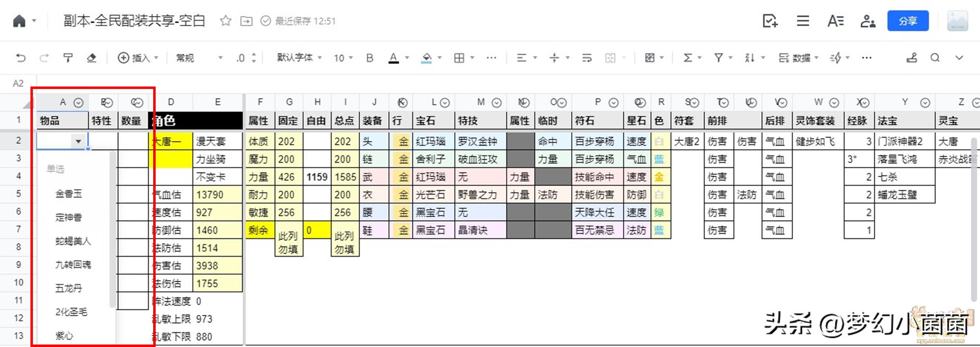
Task: Open column A filter button
Action: pyautogui.click(x=79, y=103)
